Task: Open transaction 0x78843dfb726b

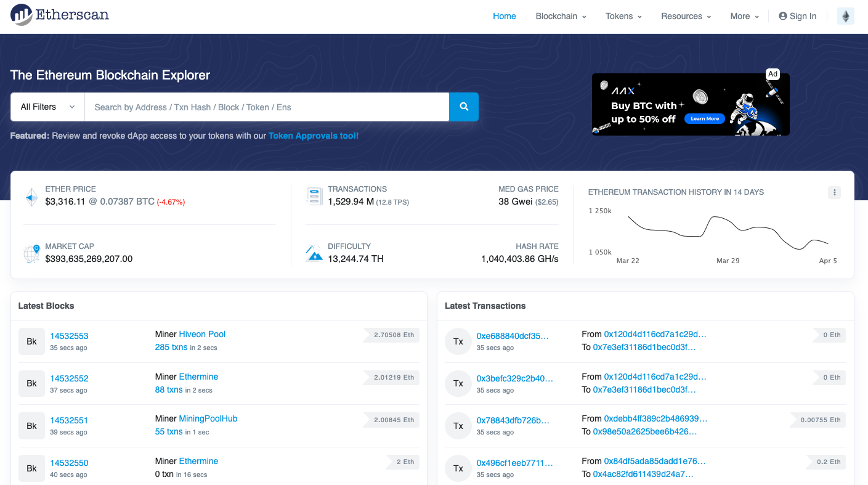Action: point(513,420)
